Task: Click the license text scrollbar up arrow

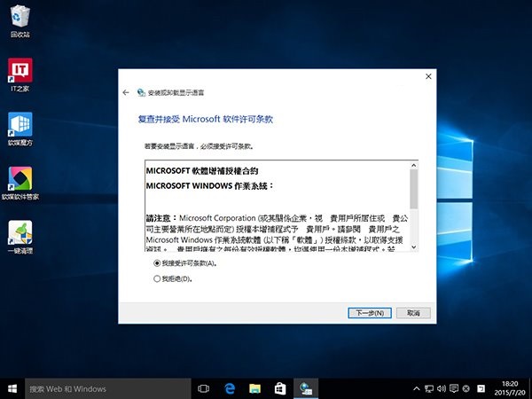Action: point(413,165)
